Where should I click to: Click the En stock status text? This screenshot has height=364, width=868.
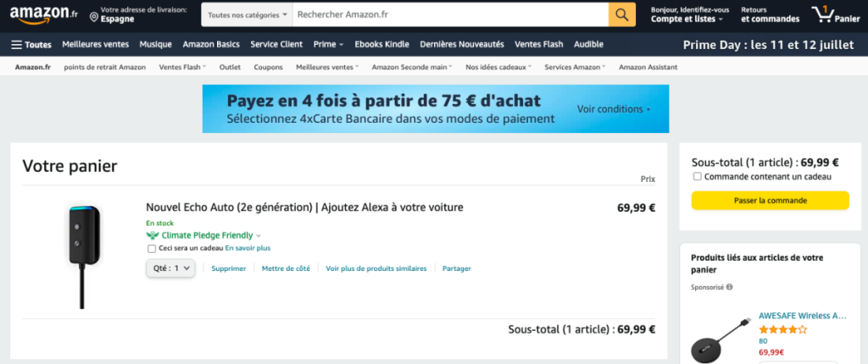click(159, 223)
